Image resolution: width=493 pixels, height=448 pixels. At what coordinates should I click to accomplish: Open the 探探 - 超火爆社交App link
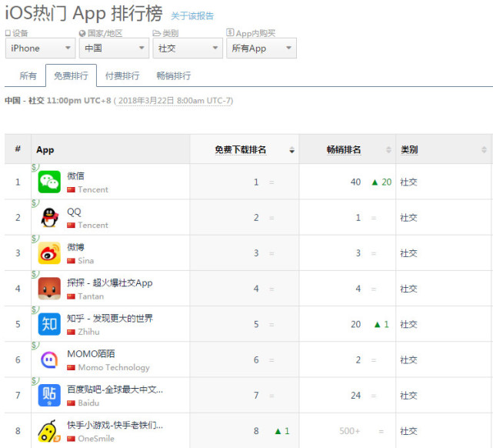point(110,283)
